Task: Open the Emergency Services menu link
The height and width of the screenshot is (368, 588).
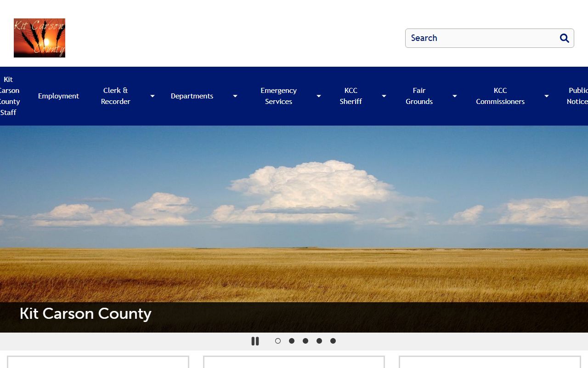Action: pyautogui.click(x=279, y=96)
